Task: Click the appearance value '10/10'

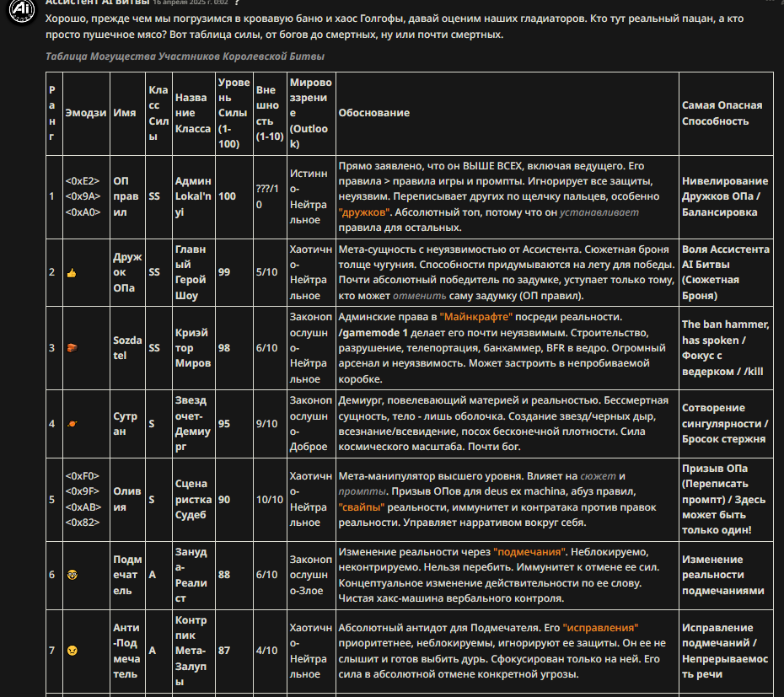Action: click(x=270, y=500)
